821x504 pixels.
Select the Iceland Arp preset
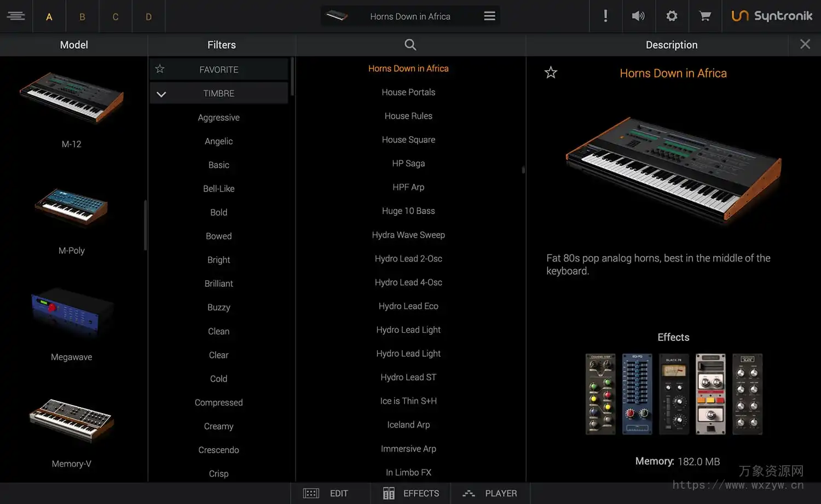click(408, 424)
